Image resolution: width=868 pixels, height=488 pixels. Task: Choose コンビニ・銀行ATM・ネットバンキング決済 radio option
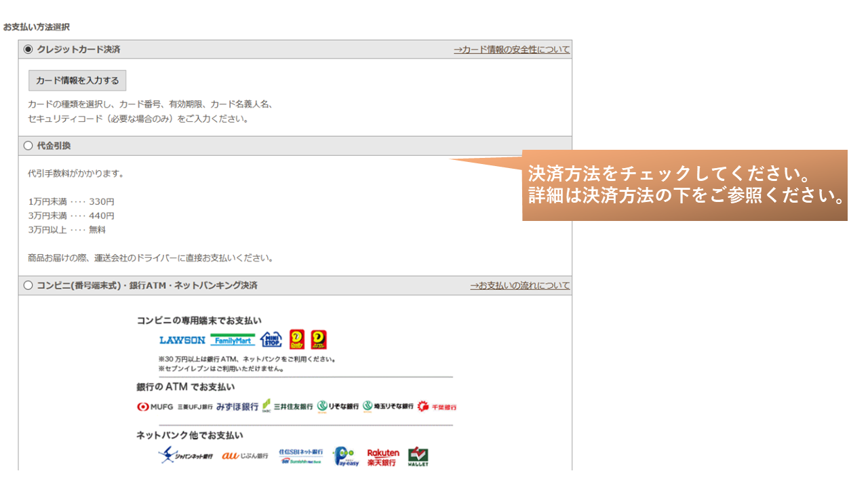(x=28, y=285)
